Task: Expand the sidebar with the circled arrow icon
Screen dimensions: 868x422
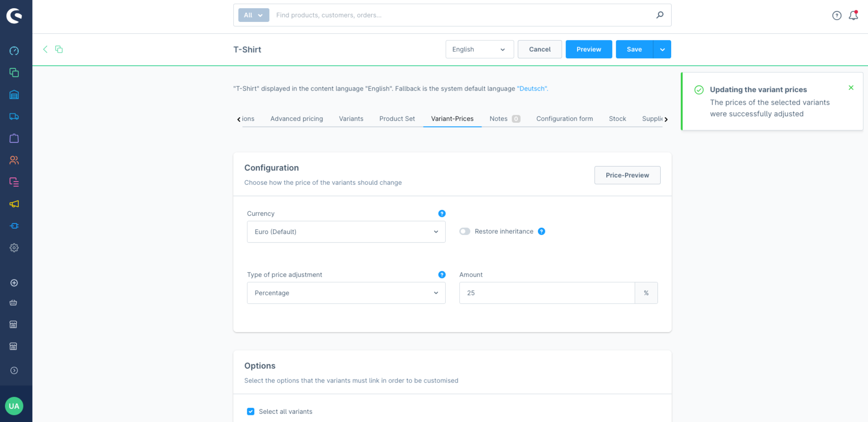Action: [14, 370]
